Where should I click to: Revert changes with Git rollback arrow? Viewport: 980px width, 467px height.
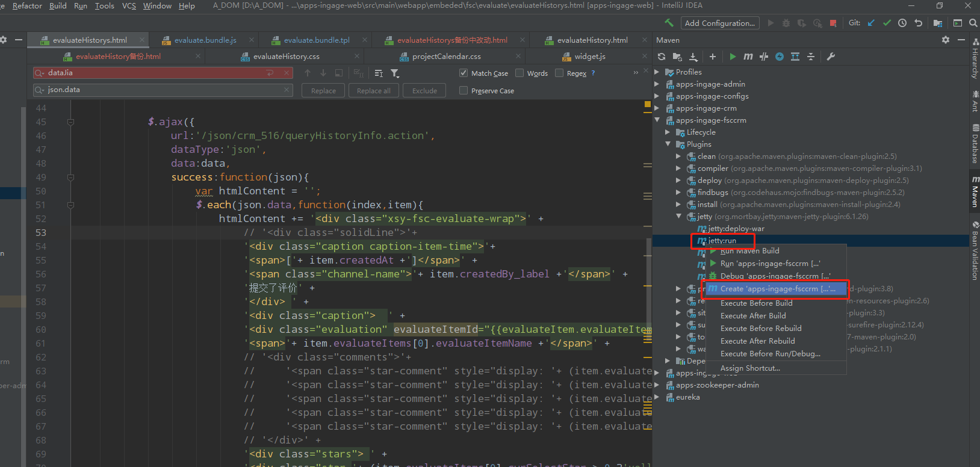(918, 23)
